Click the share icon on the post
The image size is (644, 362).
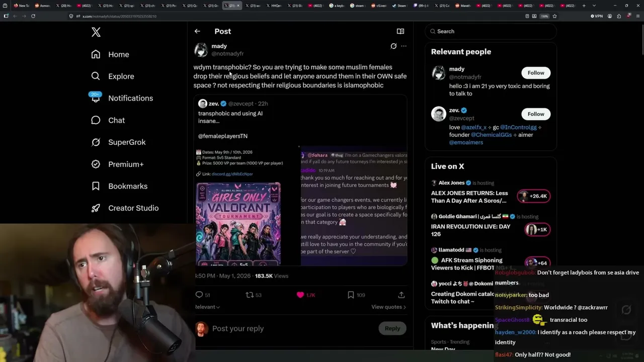pyautogui.click(x=401, y=295)
